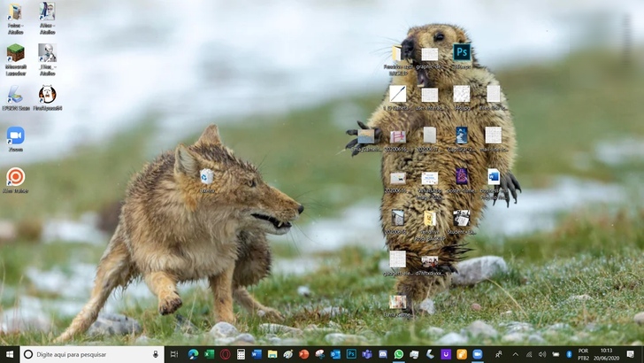Launch Photoshop from the taskbar
Viewport: 644px width, 363px height.
351,354
